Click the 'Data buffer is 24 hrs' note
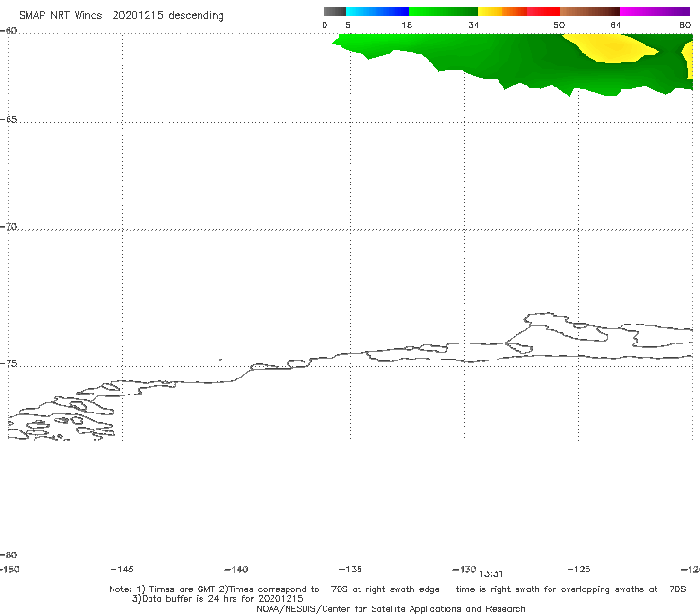 pyautogui.click(x=218, y=599)
